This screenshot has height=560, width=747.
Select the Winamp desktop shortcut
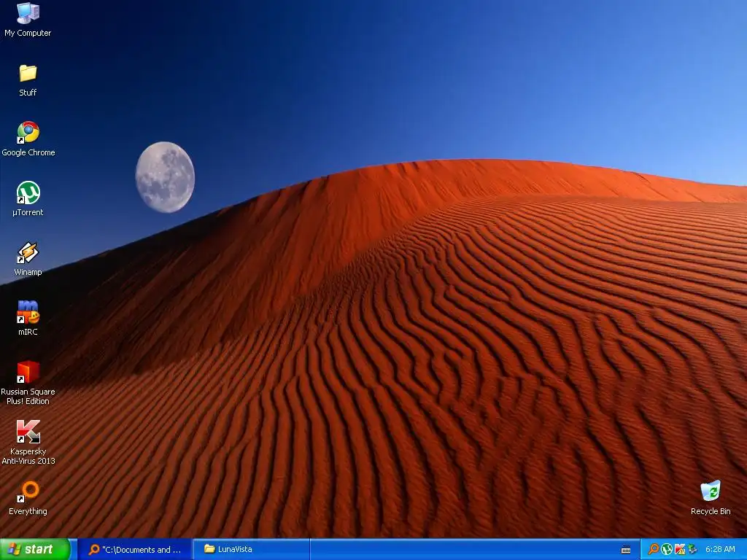point(28,259)
